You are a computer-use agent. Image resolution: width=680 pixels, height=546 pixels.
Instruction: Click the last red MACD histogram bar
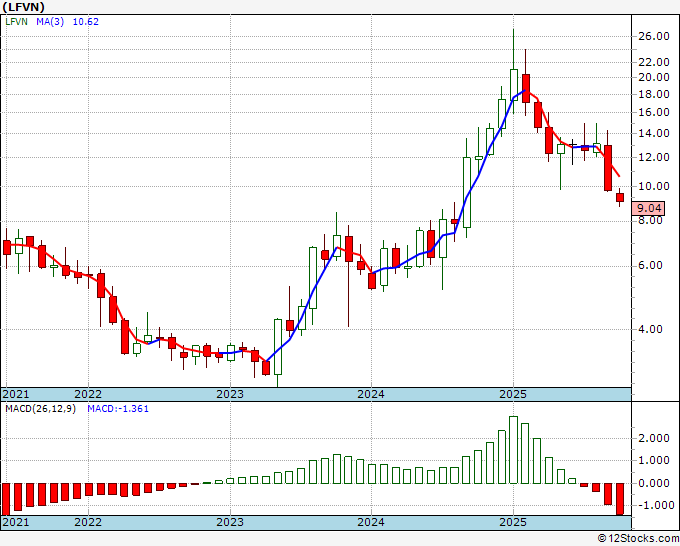[620, 498]
